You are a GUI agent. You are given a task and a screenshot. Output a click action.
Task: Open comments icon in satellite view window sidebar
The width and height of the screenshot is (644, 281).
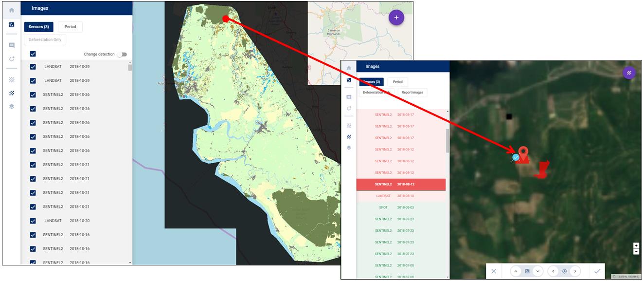point(349,97)
